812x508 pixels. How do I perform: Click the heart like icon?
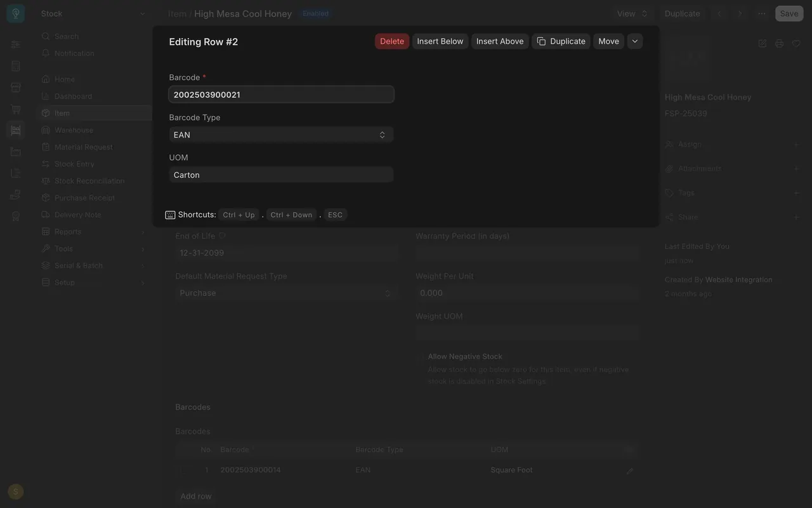pyautogui.click(x=797, y=43)
